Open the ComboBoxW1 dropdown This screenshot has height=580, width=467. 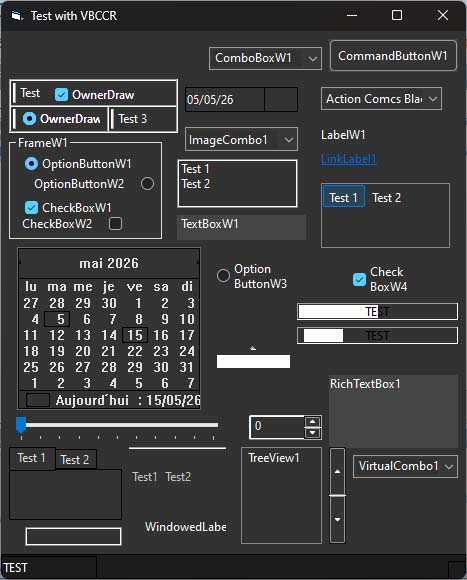click(x=312, y=58)
